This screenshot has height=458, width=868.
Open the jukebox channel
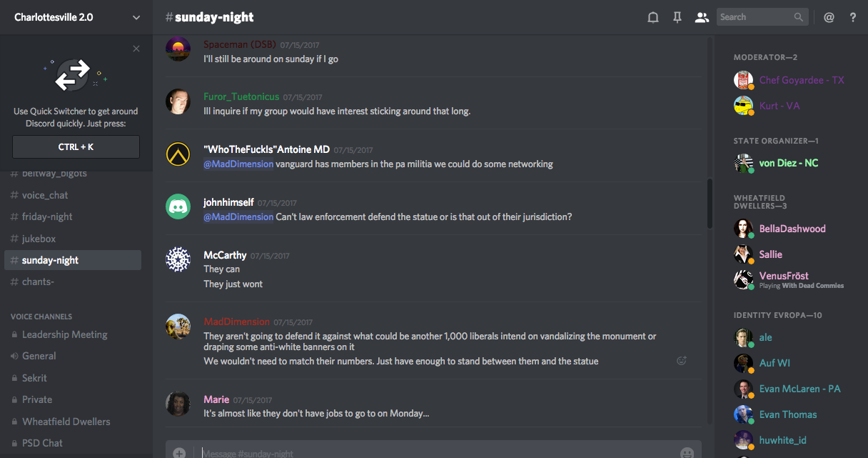pos(39,239)
